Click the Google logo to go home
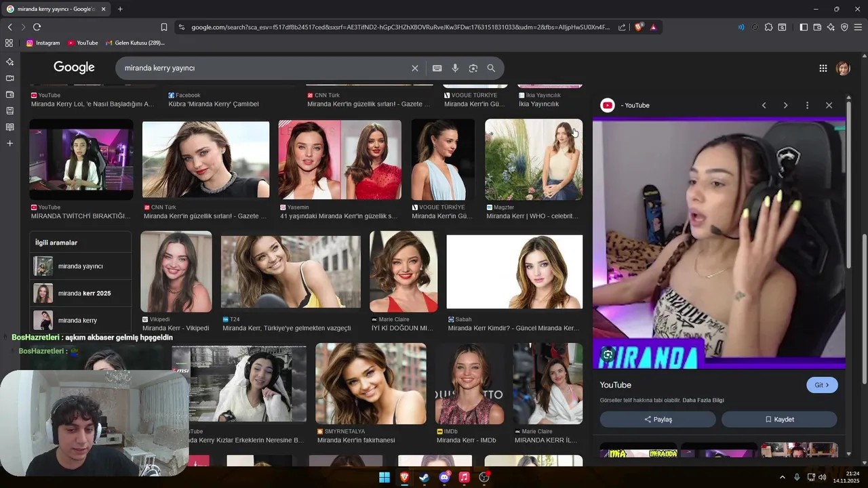Screen dimensions: 868x488 coord(74,68)
